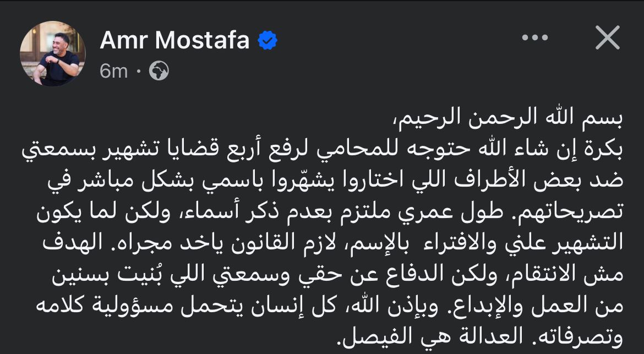Click the blue verified badge
Screen dimensions: 644x354
pos(268,41)
